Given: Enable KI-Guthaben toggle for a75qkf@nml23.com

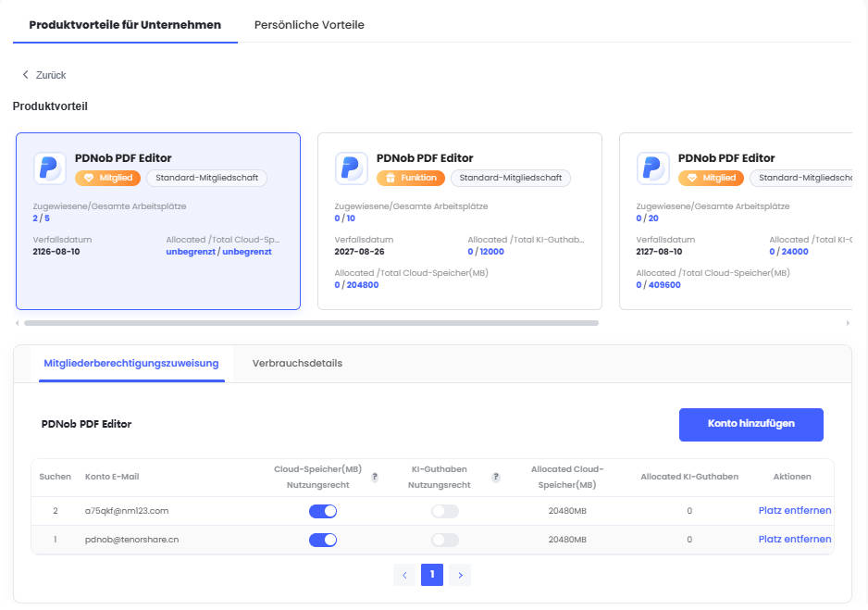Looking at the screenshot, I should (x=445, y=511).
